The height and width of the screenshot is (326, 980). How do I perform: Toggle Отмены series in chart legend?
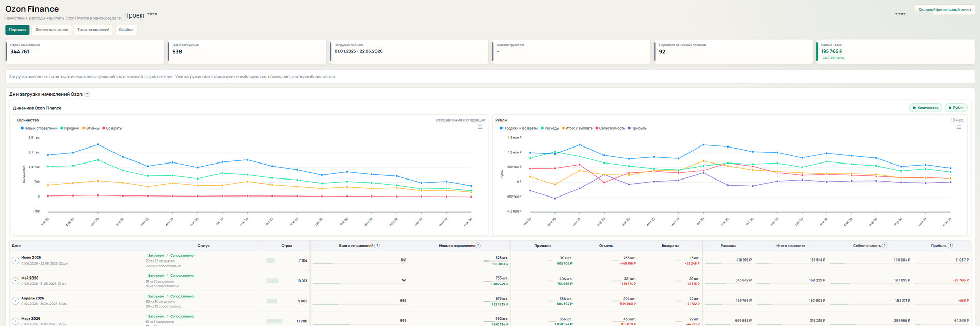[x=91, y=128]
